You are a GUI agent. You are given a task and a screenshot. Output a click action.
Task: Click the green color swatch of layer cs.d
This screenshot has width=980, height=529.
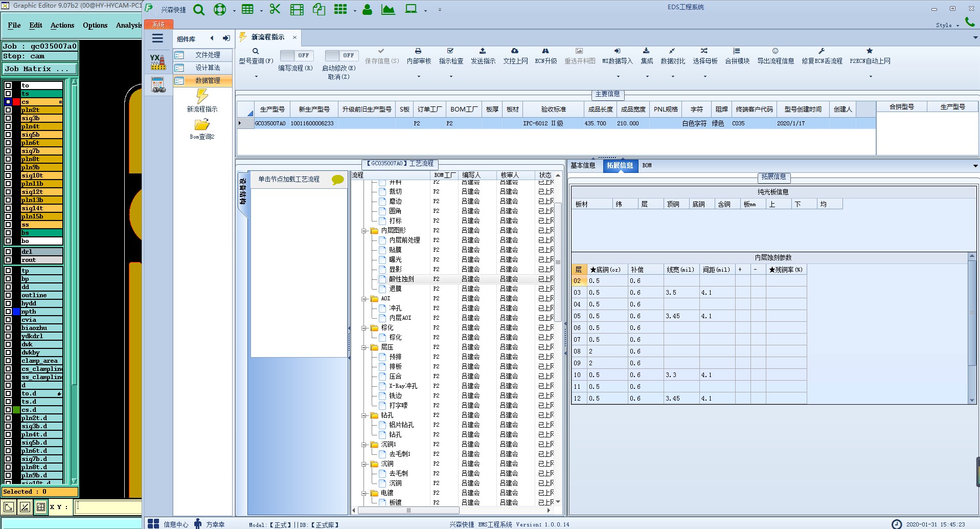point(16,410)
